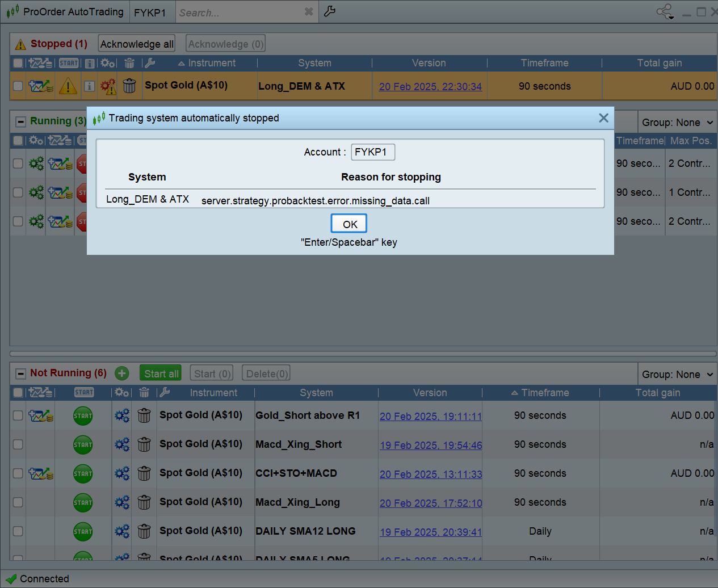
Task: Open settings gear for DAILY SMA12 LONG
Action: click(x=122, y=532)
